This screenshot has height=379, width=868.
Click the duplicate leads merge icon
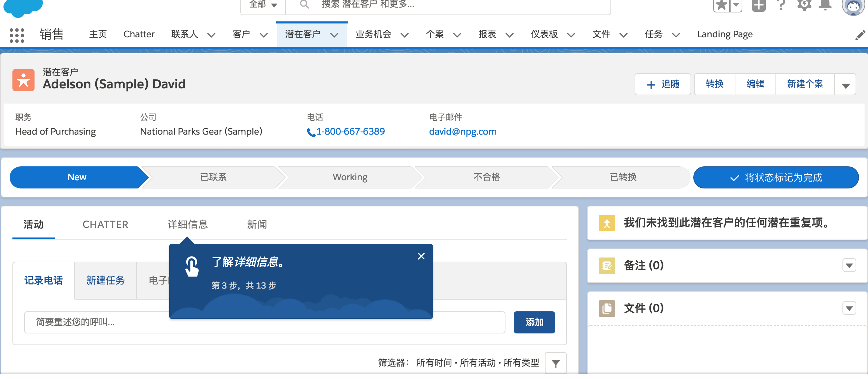(x=607, y=223)
